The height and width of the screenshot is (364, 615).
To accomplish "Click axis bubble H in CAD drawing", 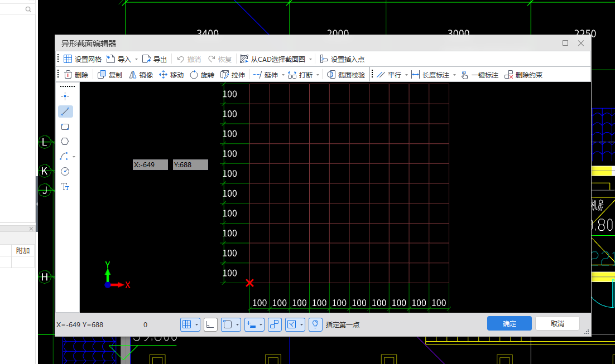I will coord(44,277).
